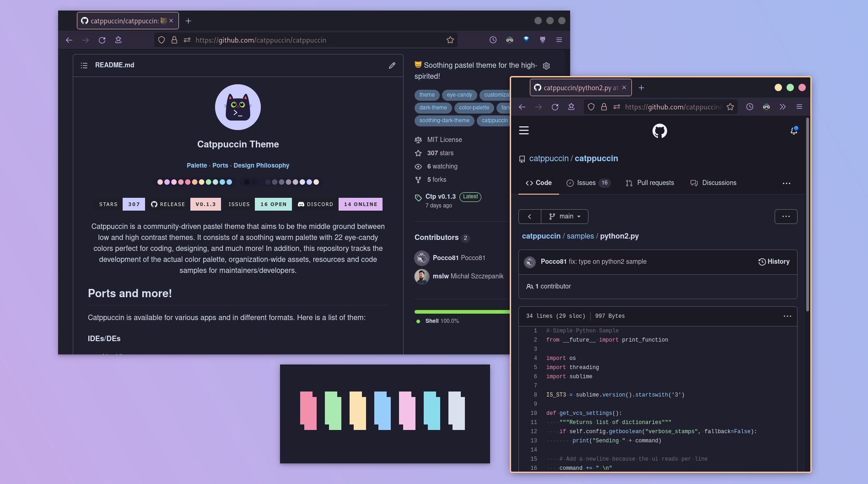This screenshot has height=484, width=868.
Task: Click back arrow in left browser window
Action: (69, 40)
